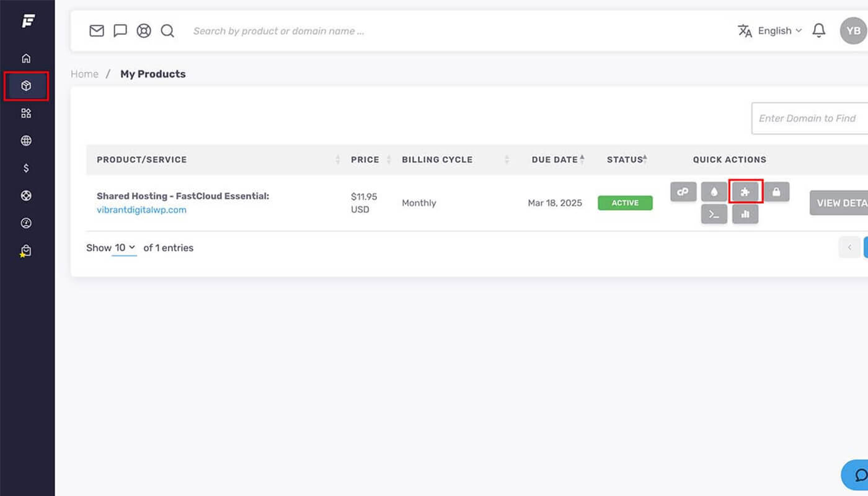Screen dimensions: 868x496
Task: Click the View Details button
Action: pos(839,203)
